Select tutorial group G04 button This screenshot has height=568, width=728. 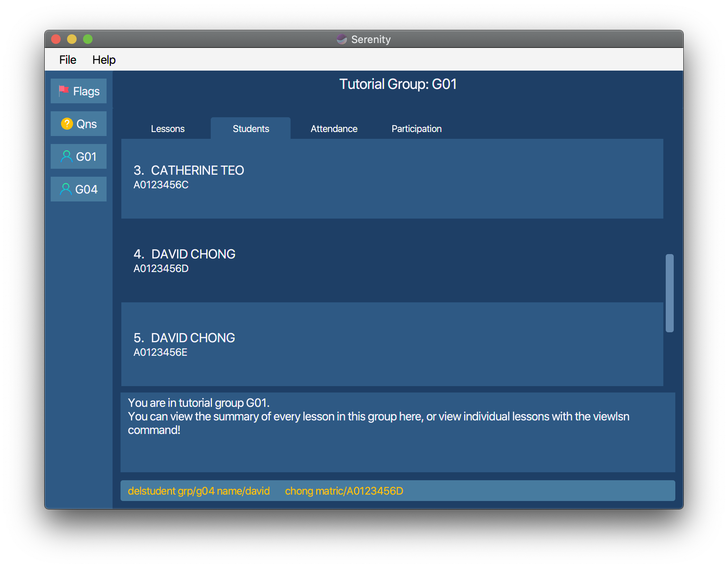click(x=79, y=189)
